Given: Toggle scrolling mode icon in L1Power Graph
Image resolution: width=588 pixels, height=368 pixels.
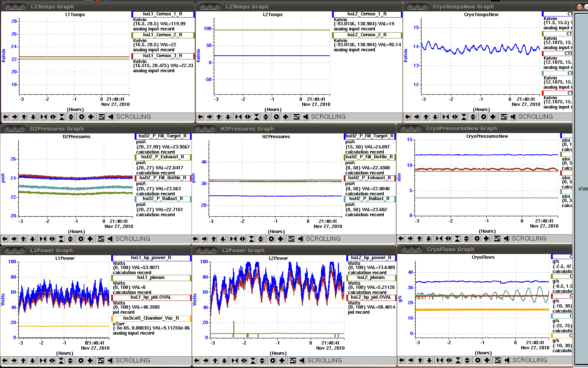Looking at the screenshot, I should (x=110, y=361).
